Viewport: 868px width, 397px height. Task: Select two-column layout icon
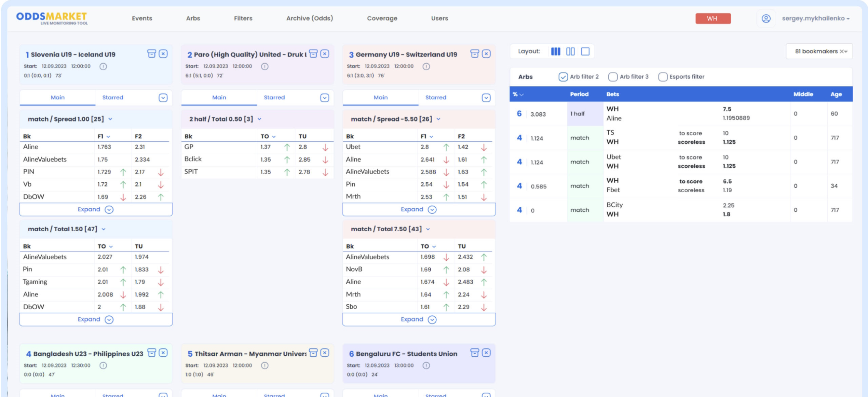coord(570,51)
